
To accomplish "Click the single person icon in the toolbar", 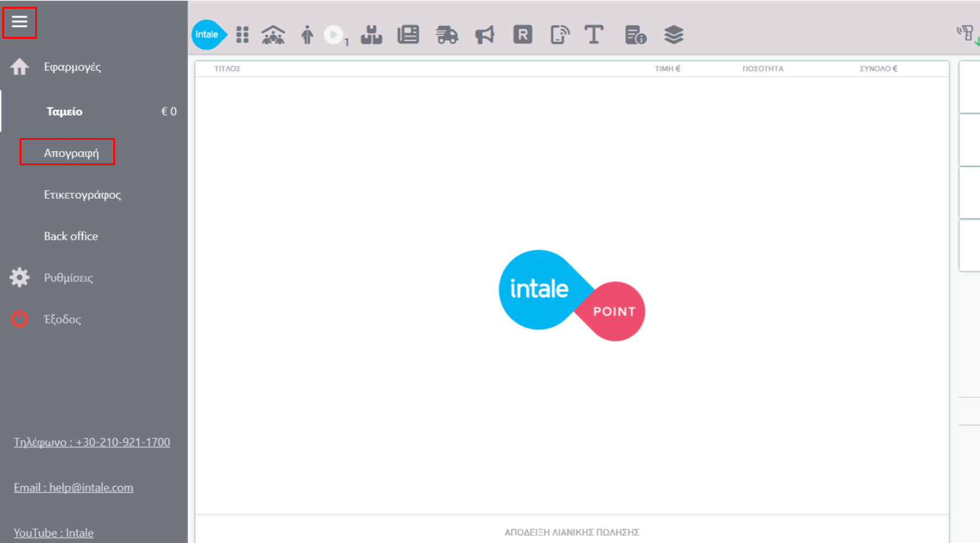I will [307, 35].
